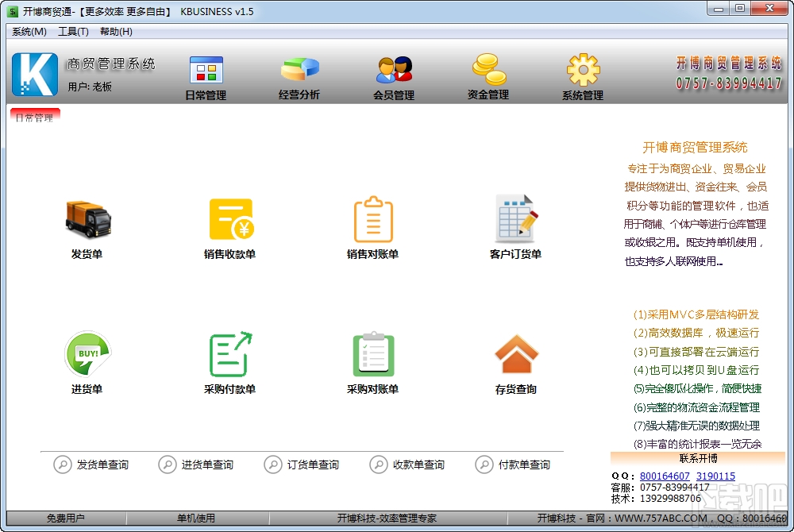This screenshot has height=532, width=794.
Task: Open 采购付款单 green icon
Action: (x=231, y=354)
